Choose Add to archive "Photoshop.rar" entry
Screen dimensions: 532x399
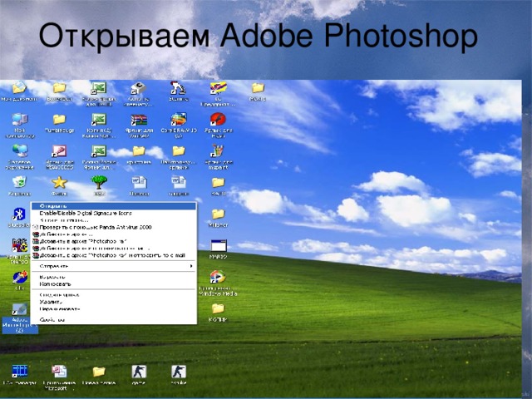click(114, 241)
